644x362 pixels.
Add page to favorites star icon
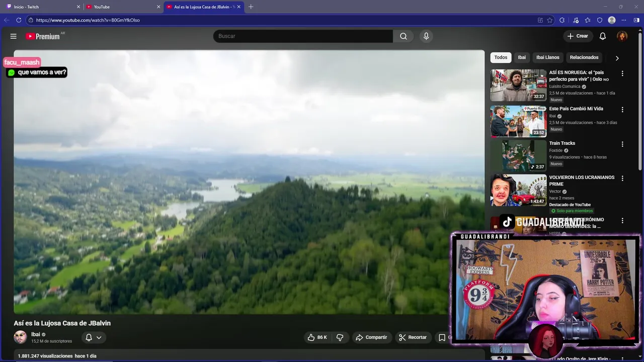coord(550,20)
